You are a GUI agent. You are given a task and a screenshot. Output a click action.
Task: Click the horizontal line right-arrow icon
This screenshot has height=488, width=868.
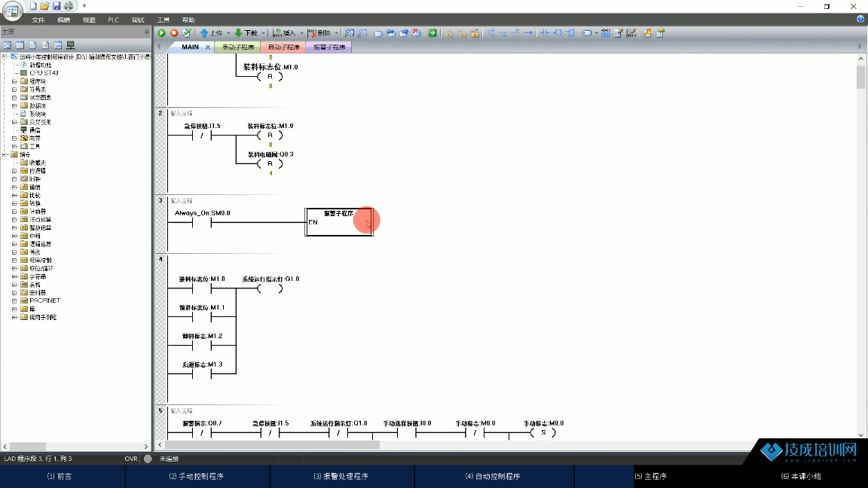(528, 33)
